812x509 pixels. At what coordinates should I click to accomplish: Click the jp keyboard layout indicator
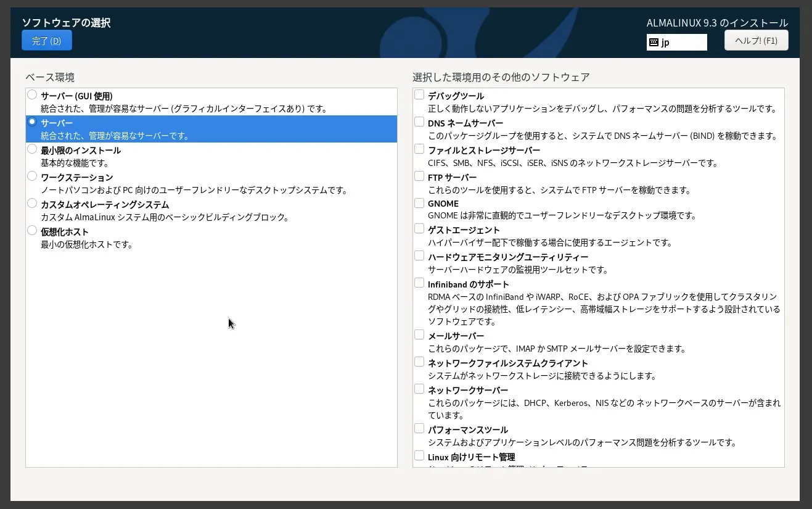tap(676, 42)
